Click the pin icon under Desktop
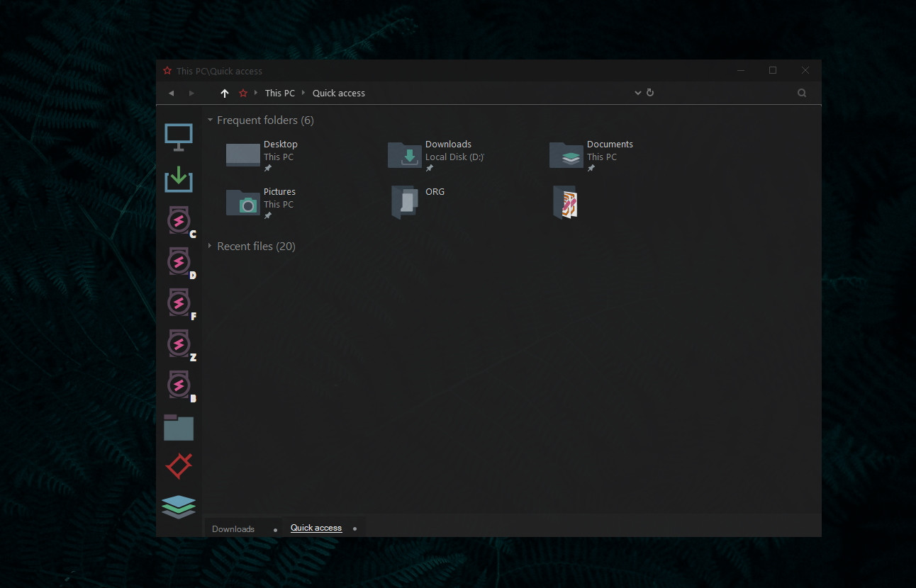 tap(268, 169)
